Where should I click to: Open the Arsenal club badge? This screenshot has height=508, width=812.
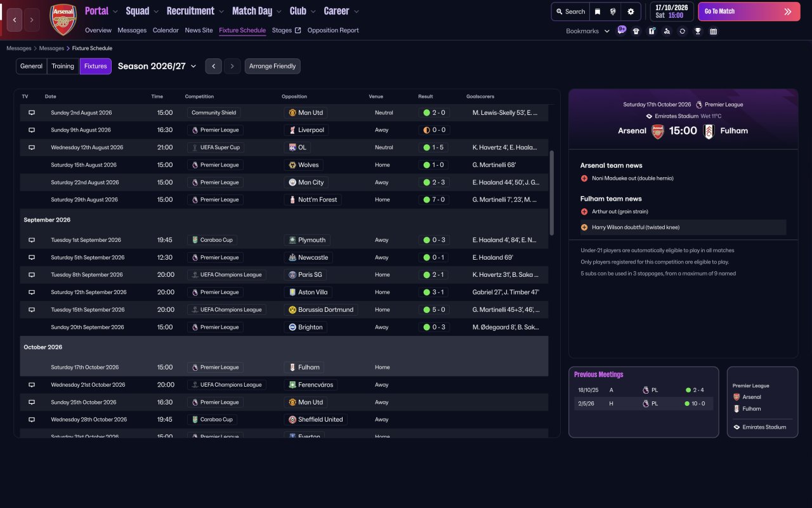[63, 20]
